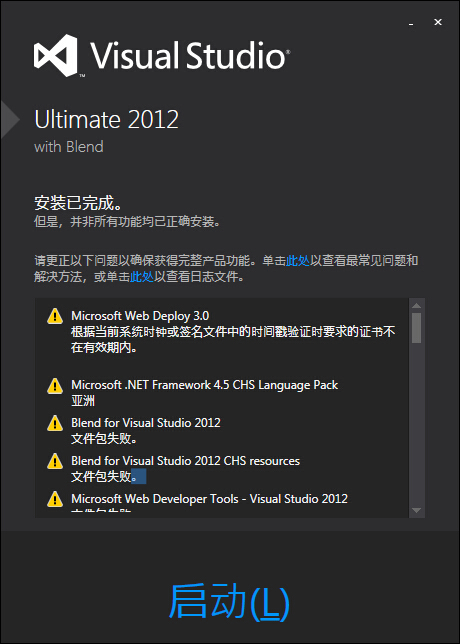The width and height of the screenshot is (460, 644).
Task: Click warning icon for Blend 2012 CHS resources
Action: (55, 461)
